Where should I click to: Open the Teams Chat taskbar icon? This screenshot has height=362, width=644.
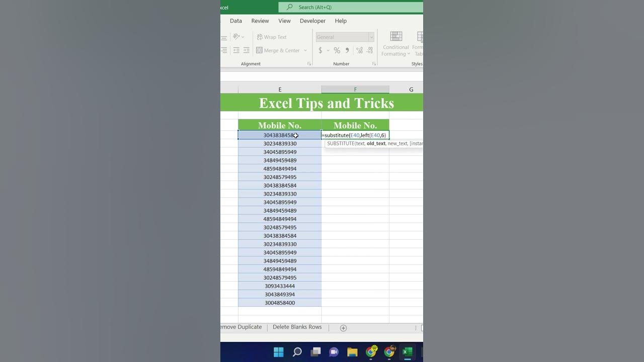point(334,352)
